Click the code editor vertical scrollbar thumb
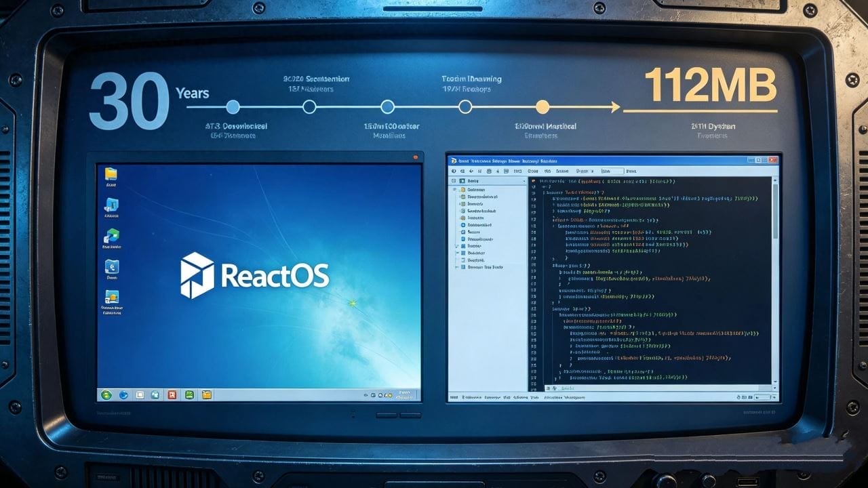 775,211
